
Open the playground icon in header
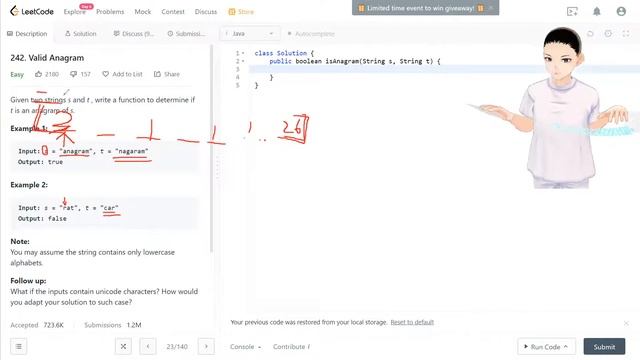pyautogui.click(x=572, y=12)
